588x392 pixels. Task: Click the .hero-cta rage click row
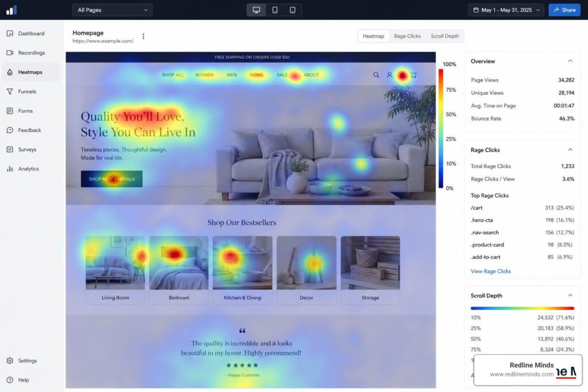[x=523, y=220]
